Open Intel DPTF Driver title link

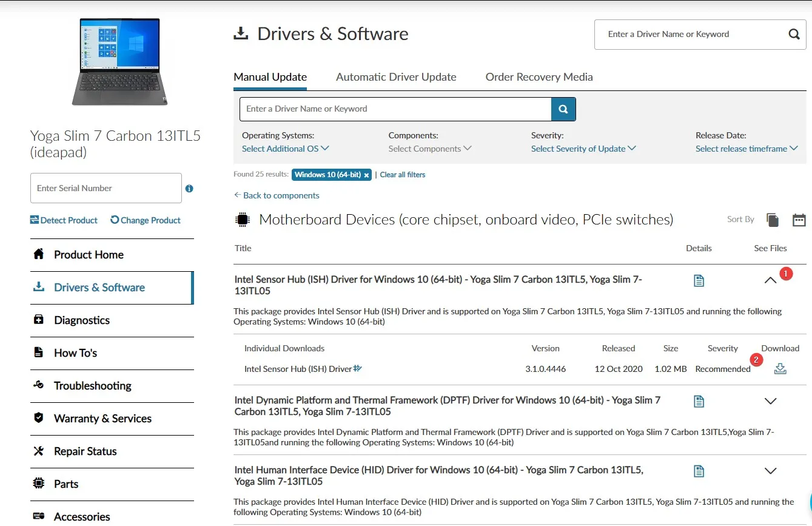448,406
